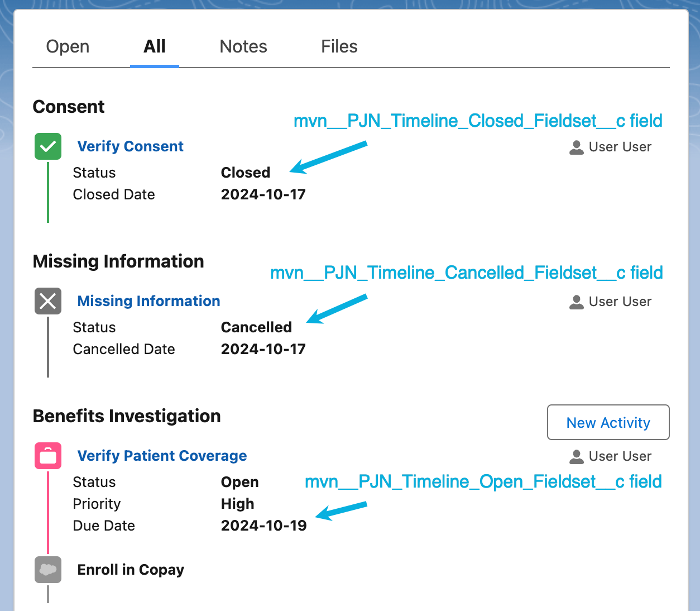
Task: Click Status label under Verify Patient Coverage
Action: click(94, 482)
